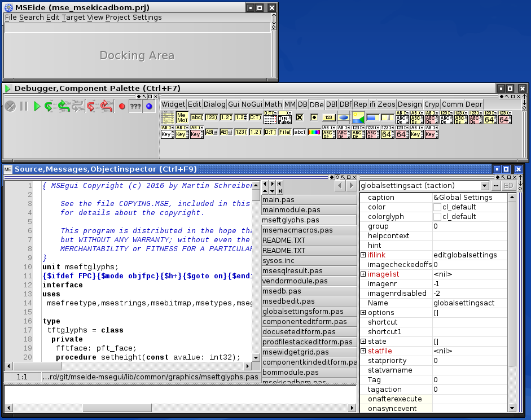Select the rainbow color edit component
531x420 pixels.
pos(314,133)
